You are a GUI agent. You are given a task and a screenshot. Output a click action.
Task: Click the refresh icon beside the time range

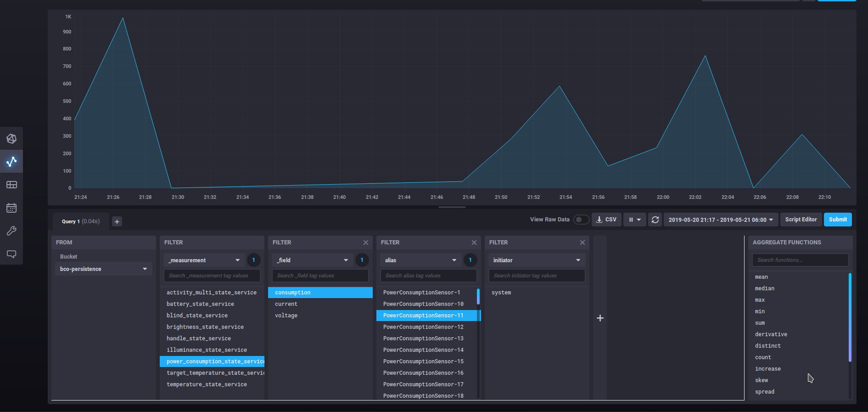pyautogui.click(x=655, y=220)
